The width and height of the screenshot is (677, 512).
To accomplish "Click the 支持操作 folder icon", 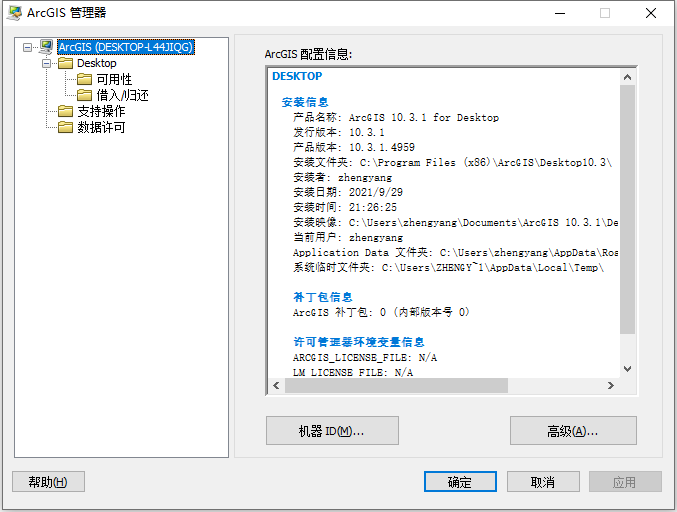I will pyautogui.click(x=65, y=111).
